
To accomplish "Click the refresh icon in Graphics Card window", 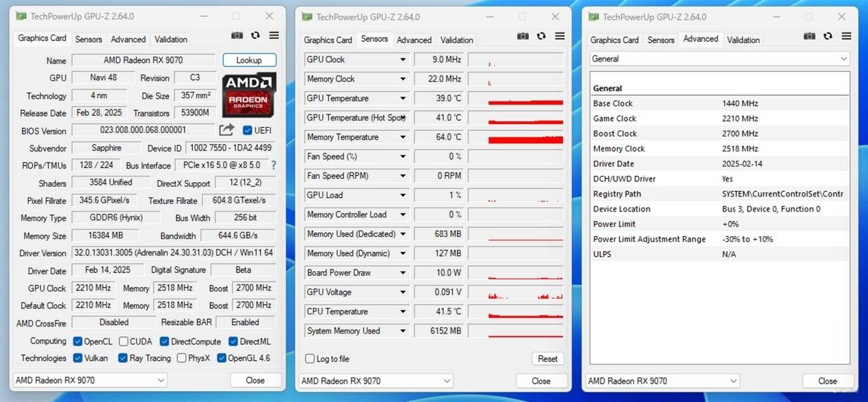I will click(x=255, y=36).
